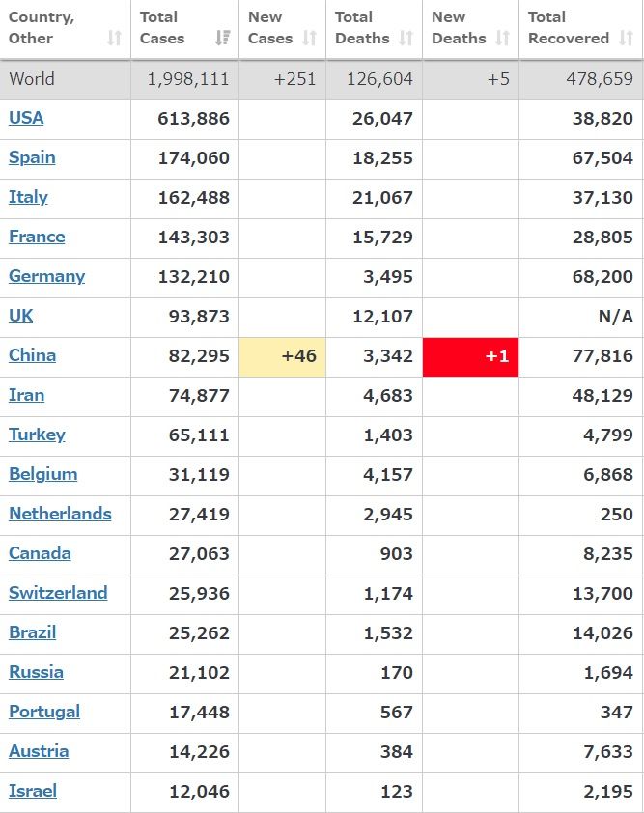The height and width of the screenshot is (813, 644).
Task: Sort by New Cases arrow icon
Action: pyautogui.click(x=310, y=39)
